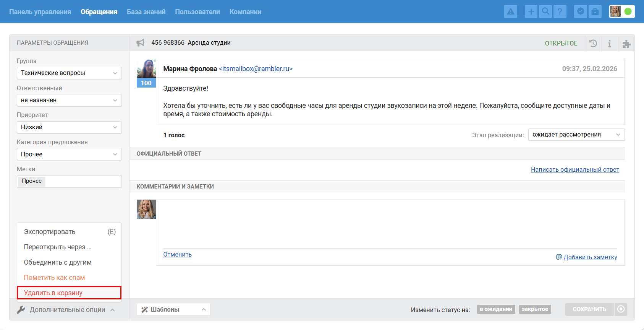Show ticket info via the 'i' icon
644x330 pixels.
click(x=610, y=44)
